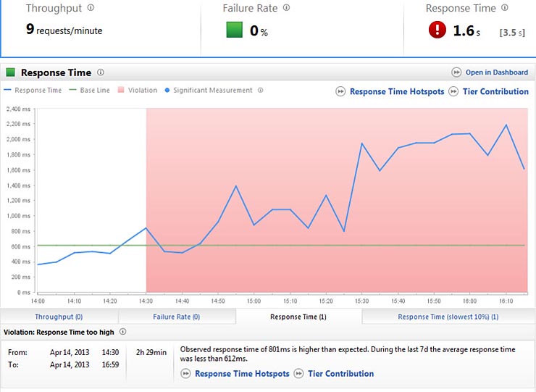Image resolution: width=536 pixels, height=392 pixels.
Task: Click info icon beside Response Time panel title
Action: coord(101,72)
